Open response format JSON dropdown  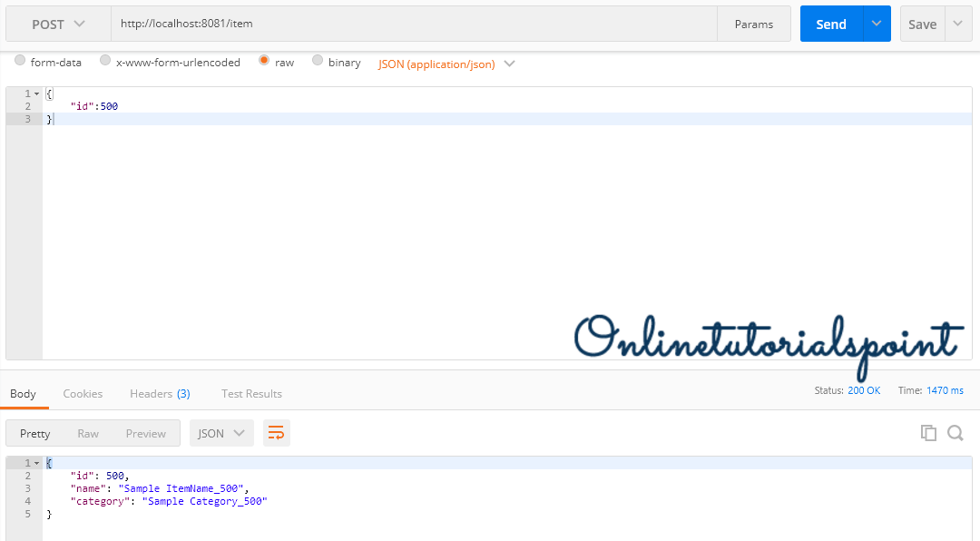pos(221,433)
